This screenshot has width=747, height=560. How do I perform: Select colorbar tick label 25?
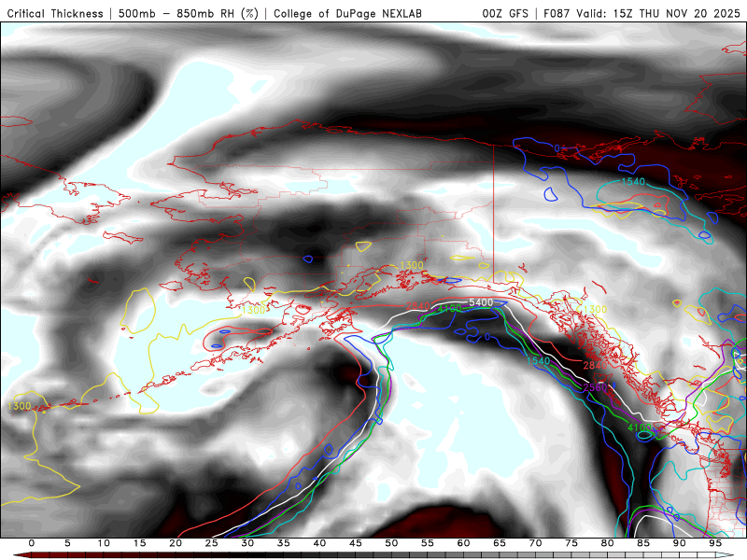pos(212,543)
